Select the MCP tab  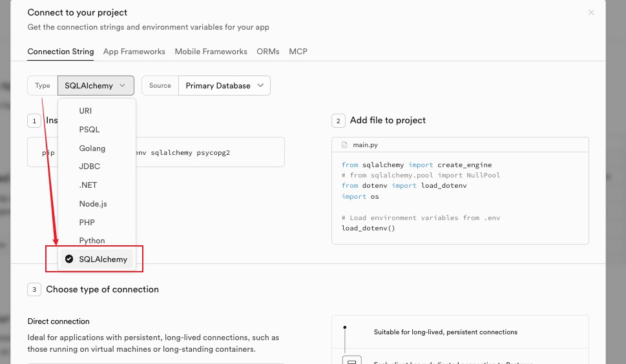[x=298, y=52]
